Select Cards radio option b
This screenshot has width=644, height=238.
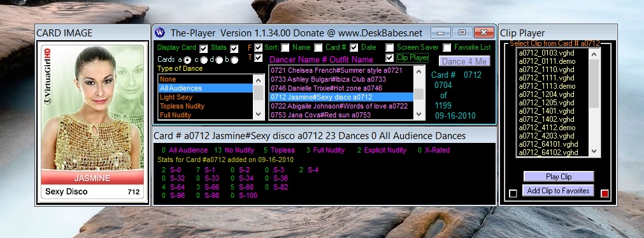234,60
